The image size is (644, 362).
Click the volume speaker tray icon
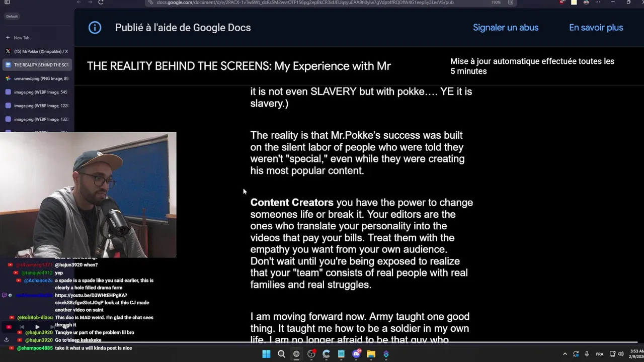coord(620,354)
